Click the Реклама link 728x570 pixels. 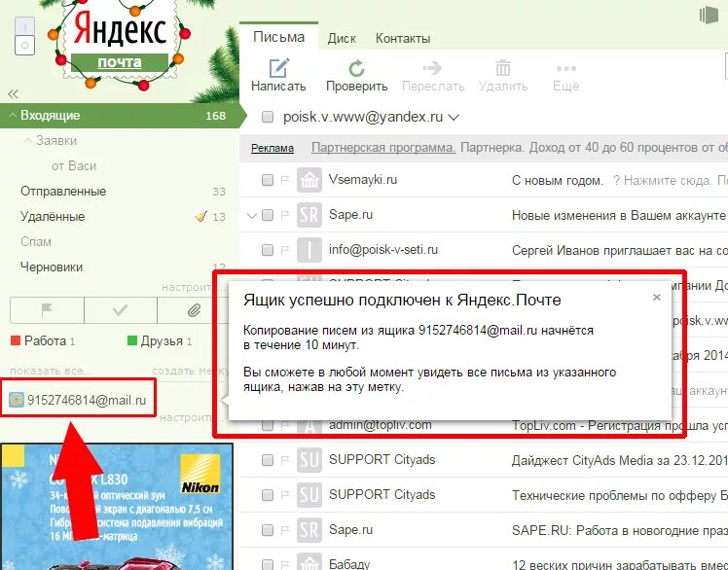click(x=273, y=148)
